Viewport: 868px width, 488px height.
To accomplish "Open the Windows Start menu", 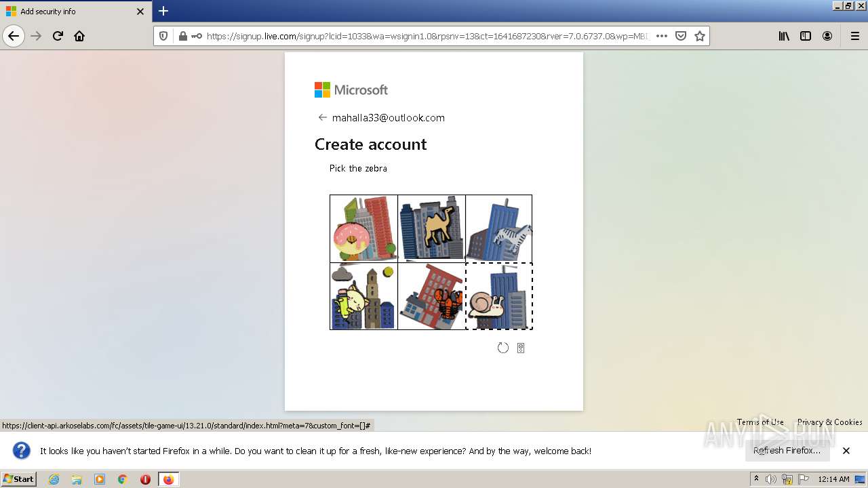I will [18, 479].
